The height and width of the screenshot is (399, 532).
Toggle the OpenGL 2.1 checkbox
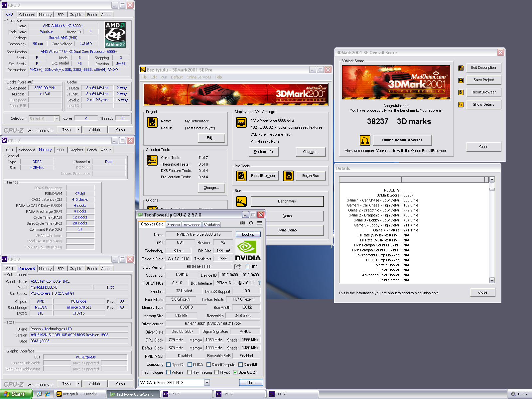tap(235, 372)
